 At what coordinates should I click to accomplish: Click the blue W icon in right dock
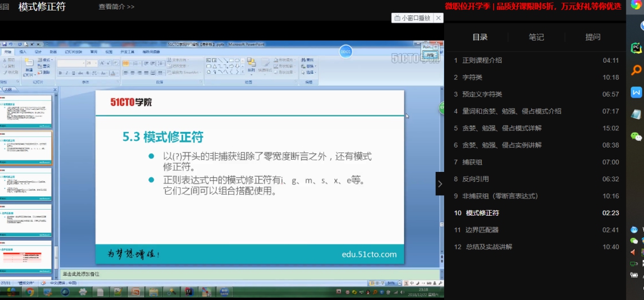tap(636, 92)
